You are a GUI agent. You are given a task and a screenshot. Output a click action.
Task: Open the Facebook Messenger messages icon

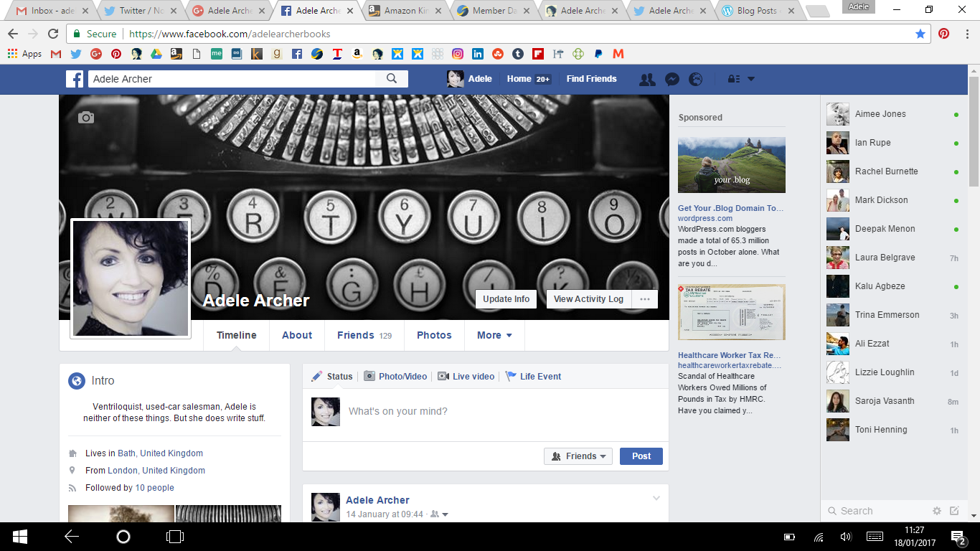[672, 79]
